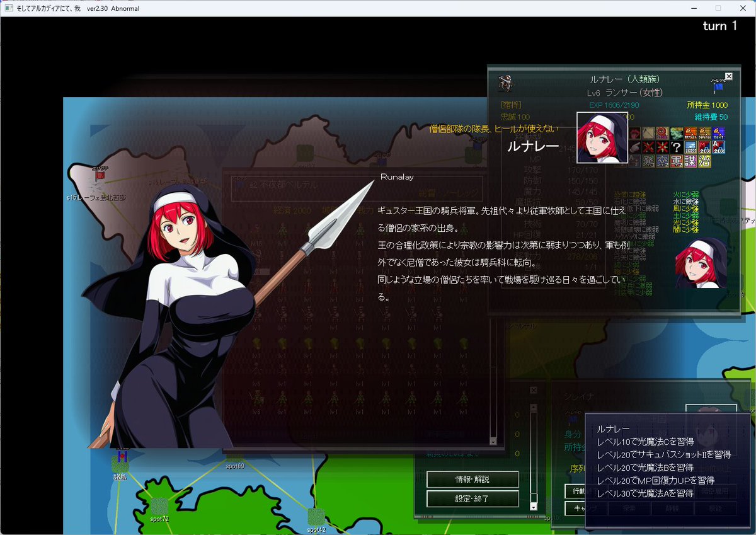Open 設定・終了 menu button

click(x=472, y=498)
